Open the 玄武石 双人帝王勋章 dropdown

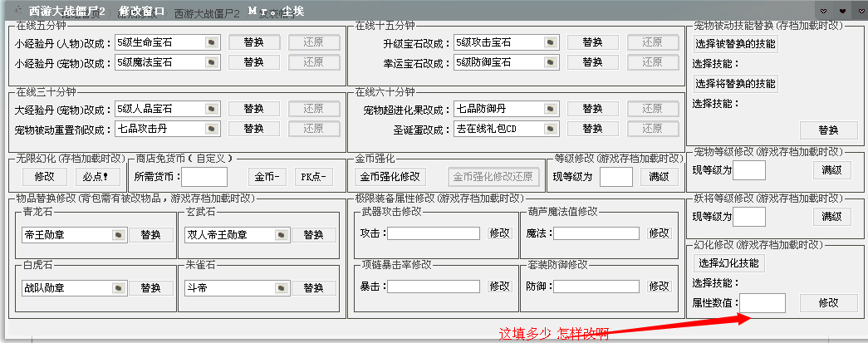coord(282,235)
